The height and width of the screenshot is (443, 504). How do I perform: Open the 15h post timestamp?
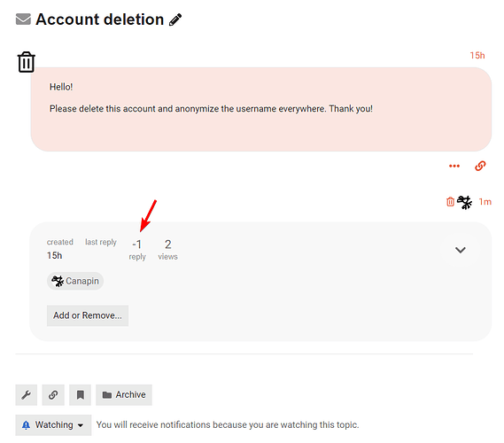(x=477, y=56)
